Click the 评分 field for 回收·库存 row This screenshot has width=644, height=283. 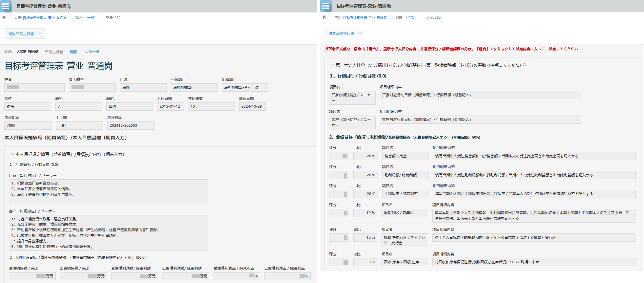(x=339, y=262)
